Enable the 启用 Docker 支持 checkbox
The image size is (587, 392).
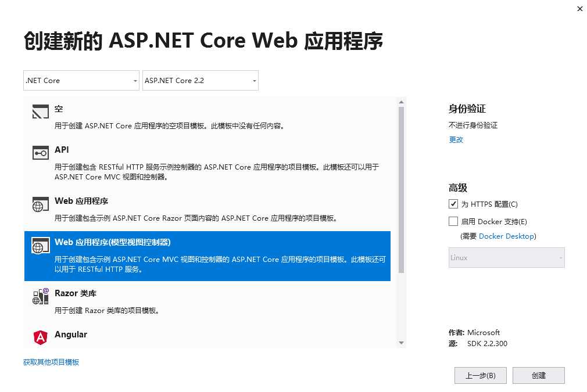[x=453, y=221]
